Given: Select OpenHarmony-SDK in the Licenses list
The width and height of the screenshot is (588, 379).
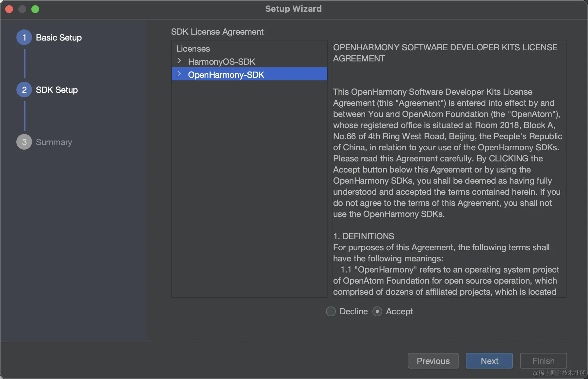Looking at the screenshot, I should click(x=250, y=74).
